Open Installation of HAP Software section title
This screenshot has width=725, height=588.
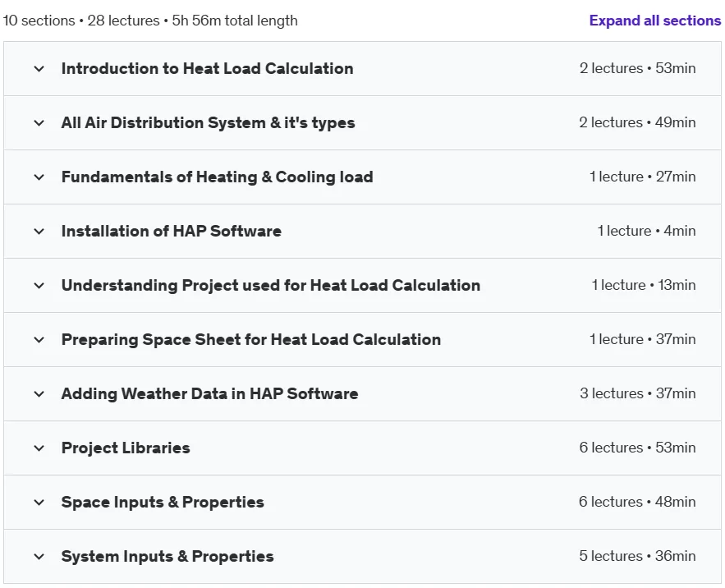[172, 231]
